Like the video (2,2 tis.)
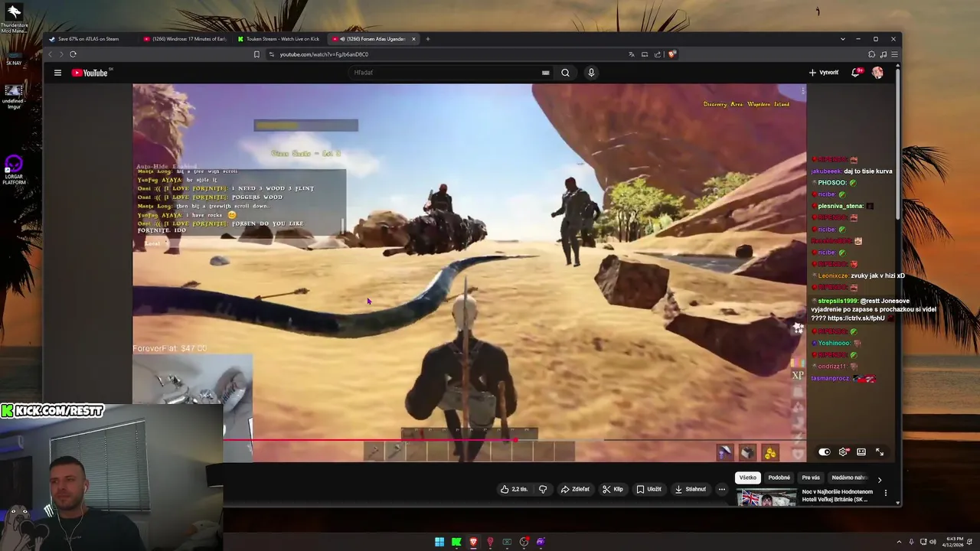 tap(514, 489)
